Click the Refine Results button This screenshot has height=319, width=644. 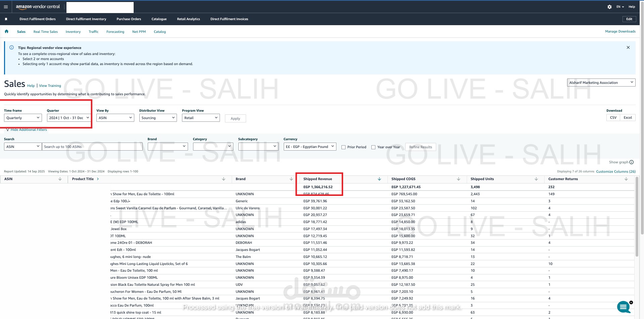click(421, 147)
